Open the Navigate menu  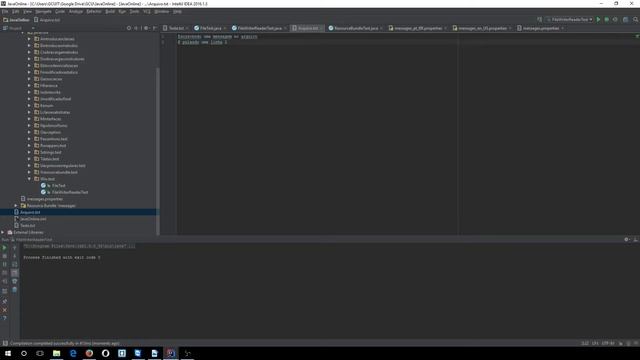[43, 11]
